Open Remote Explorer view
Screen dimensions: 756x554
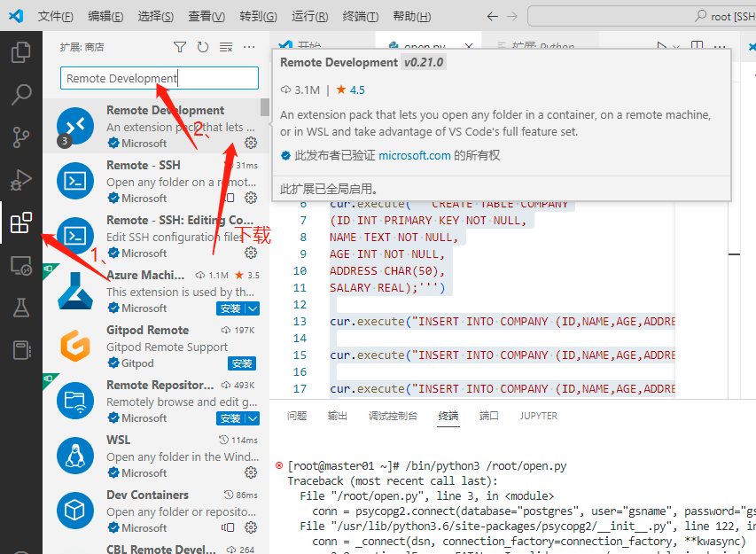coord(20,265)
